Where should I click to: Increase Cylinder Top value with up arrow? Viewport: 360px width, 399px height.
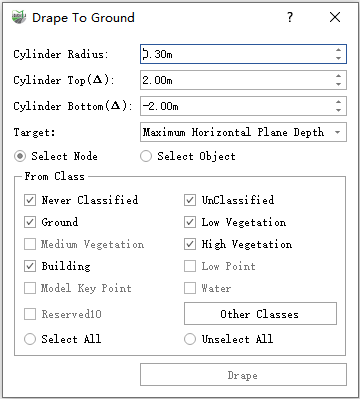point(338,76)
